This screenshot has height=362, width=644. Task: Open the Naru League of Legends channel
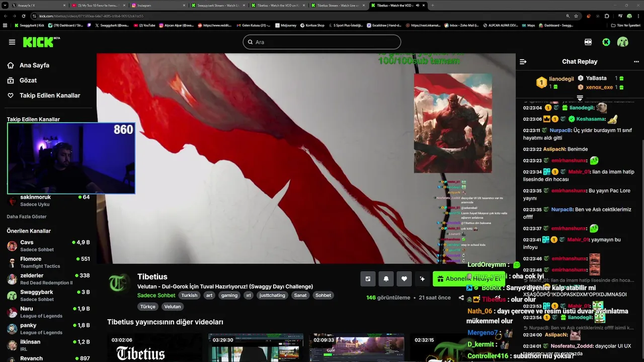click(48, 312)
